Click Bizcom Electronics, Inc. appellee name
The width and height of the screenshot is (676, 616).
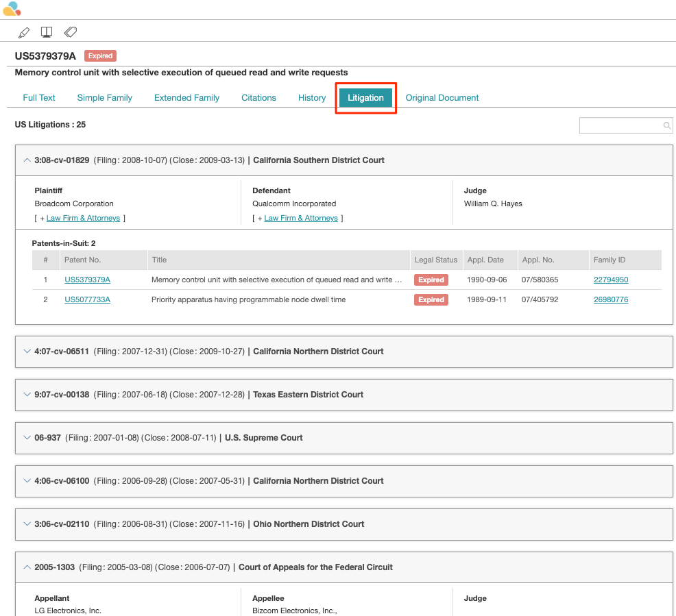(x=294, y=611)
